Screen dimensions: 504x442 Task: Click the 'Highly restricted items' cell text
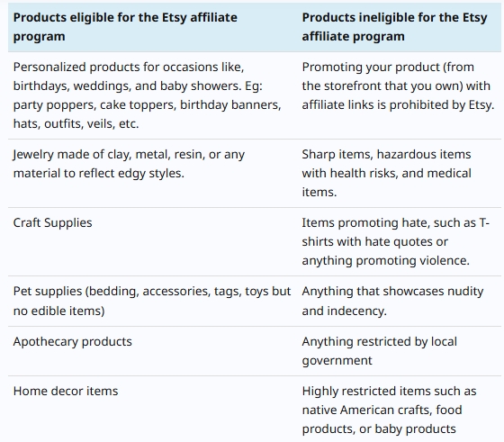click(x=389, y=410)
